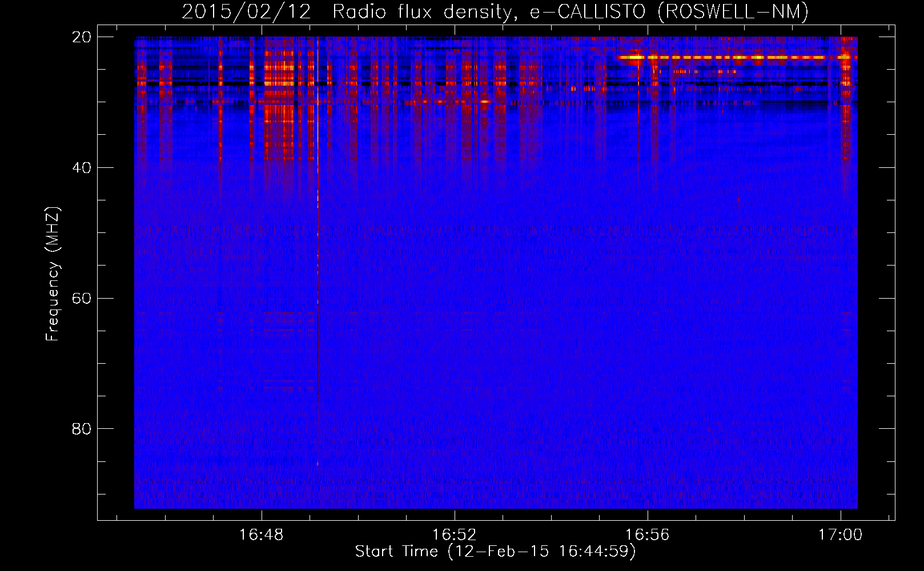The height and width of the screenshot is (571, 924).
Task: Click the y-axis tick label '40'
Action: tap(82, 168)
